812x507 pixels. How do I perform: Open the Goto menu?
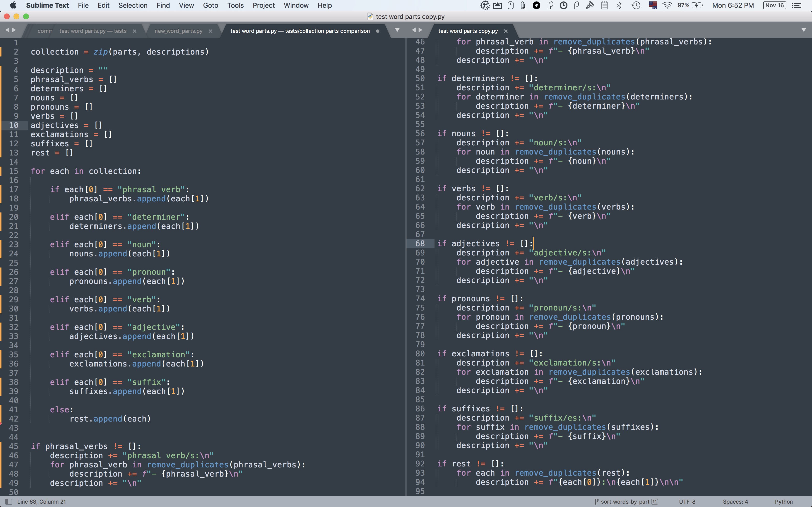tap(210, 5)
